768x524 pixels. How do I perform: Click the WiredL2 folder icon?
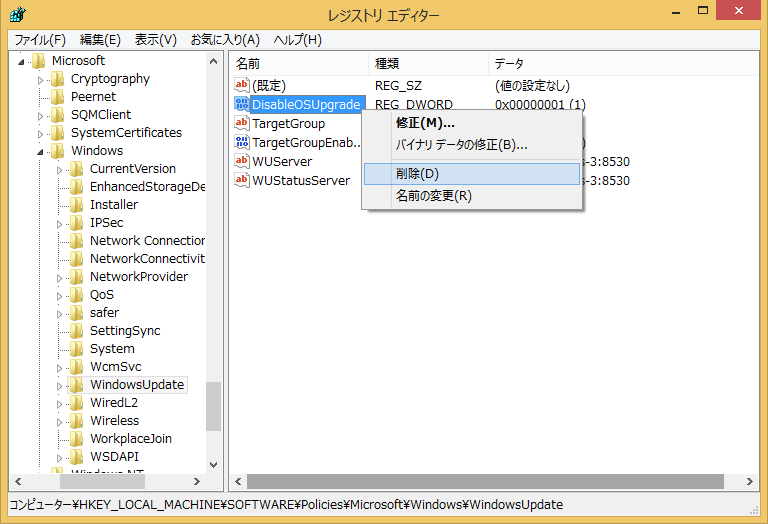point(76,403)
